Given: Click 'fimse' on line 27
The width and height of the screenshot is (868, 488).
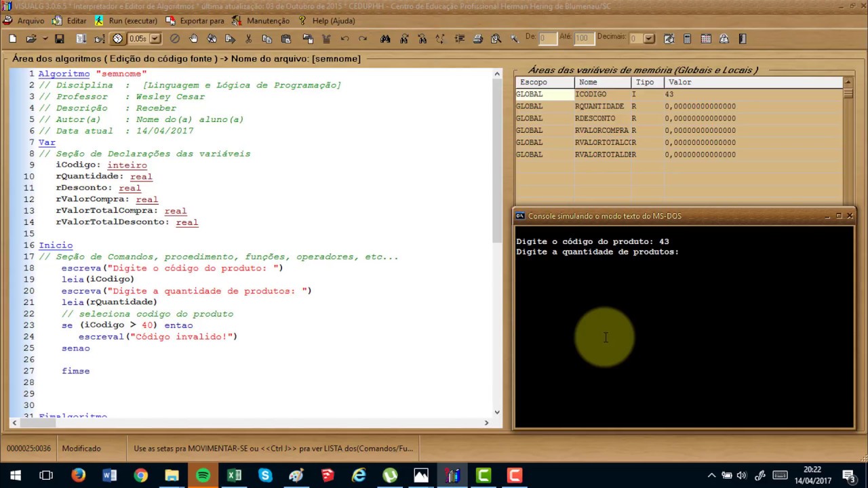Looking at the screenshot, I should (75, 371).
